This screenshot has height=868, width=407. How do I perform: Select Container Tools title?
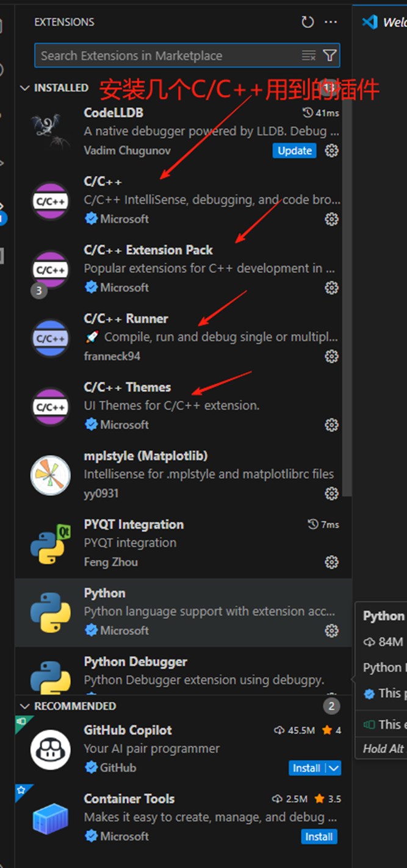129,799
